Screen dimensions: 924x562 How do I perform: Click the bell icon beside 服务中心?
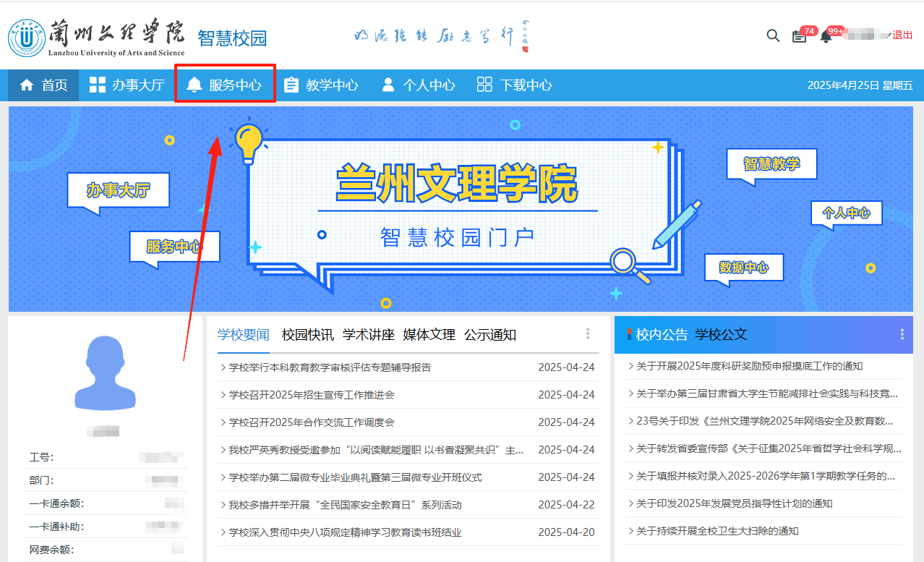click(x=194, y=85)
